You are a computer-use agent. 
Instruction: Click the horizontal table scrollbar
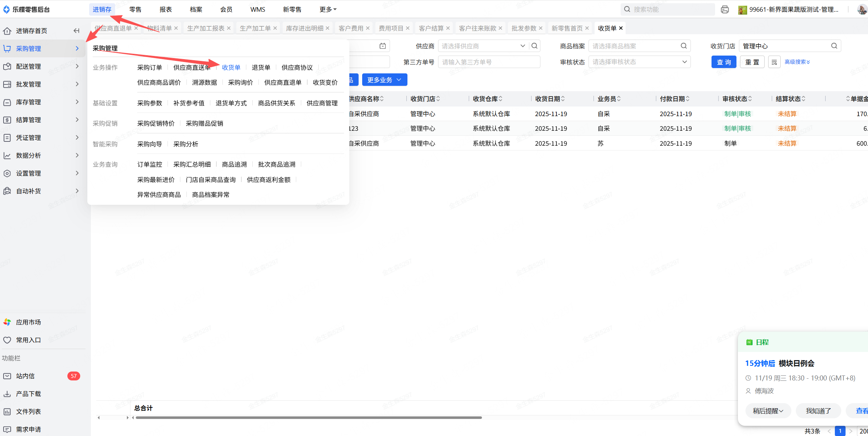click(x=308, y=417)
